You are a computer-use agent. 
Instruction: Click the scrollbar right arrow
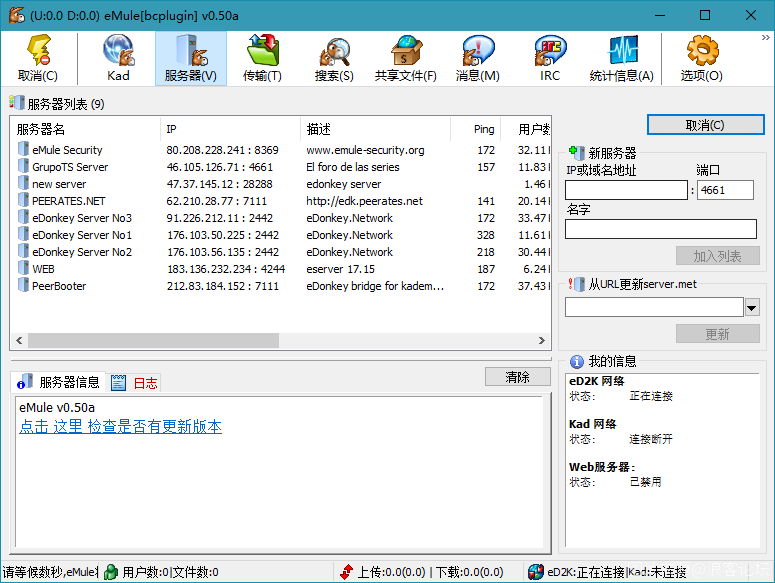(542, 340)
